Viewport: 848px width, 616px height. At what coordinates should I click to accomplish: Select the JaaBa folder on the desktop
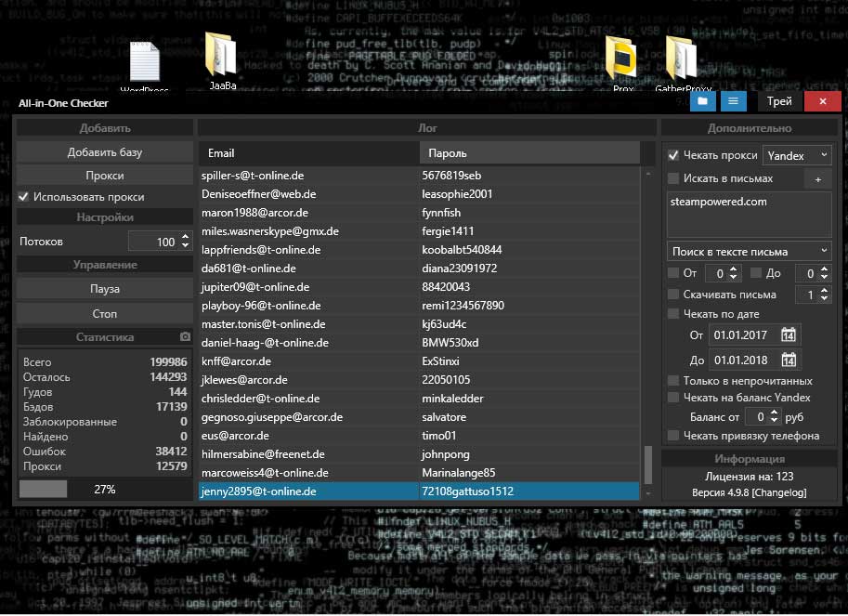click(221, 60)
